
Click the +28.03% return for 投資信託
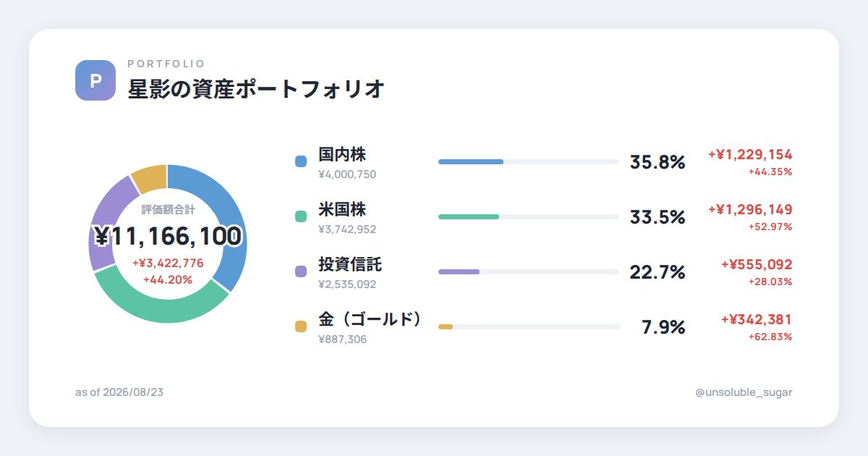[x=770, y=282]
